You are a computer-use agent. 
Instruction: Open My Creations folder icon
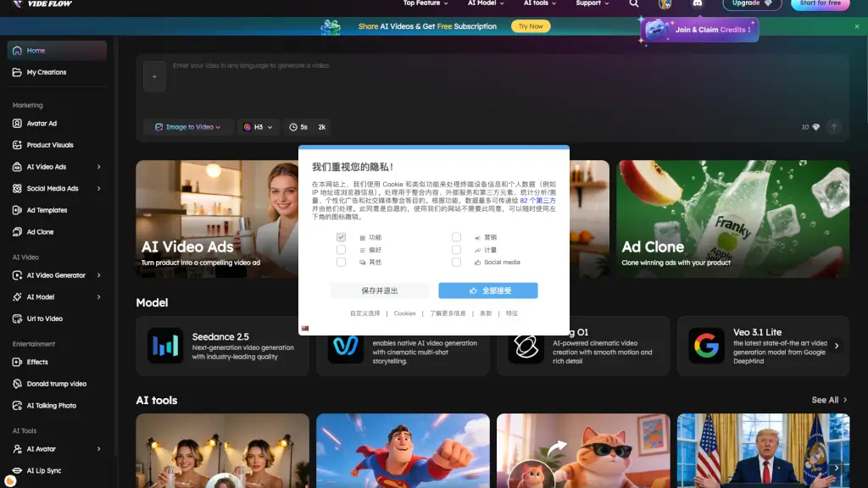[17, 72]
